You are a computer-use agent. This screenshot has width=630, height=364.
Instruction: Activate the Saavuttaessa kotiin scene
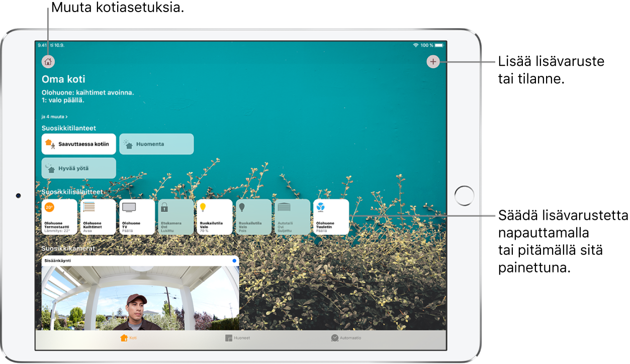[78, 144]
